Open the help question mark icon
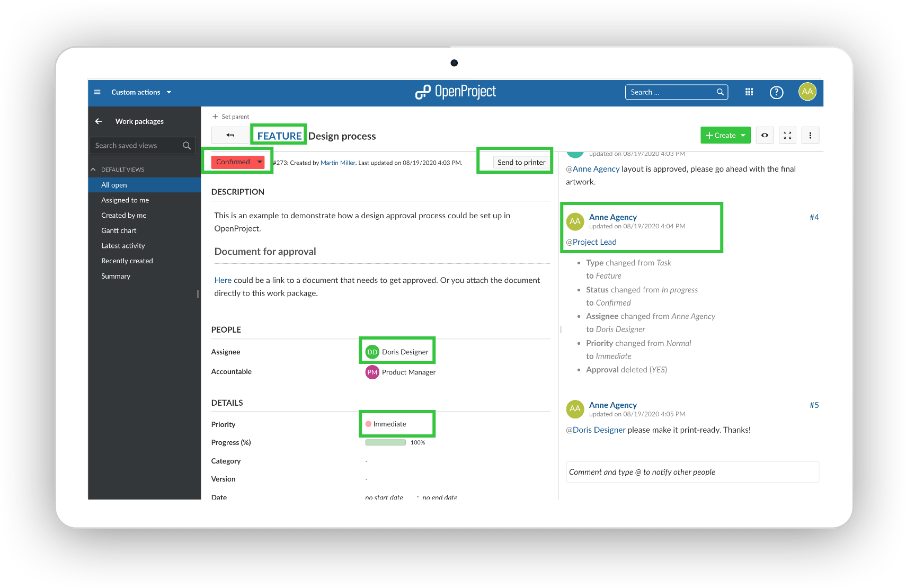Screen dimensions: 906x588 (776, 93)
